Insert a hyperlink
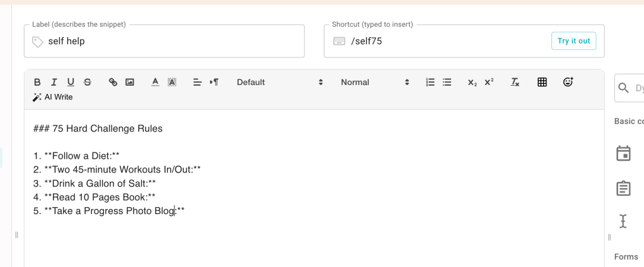Screen dimensions: 644x267 (113, 82)
